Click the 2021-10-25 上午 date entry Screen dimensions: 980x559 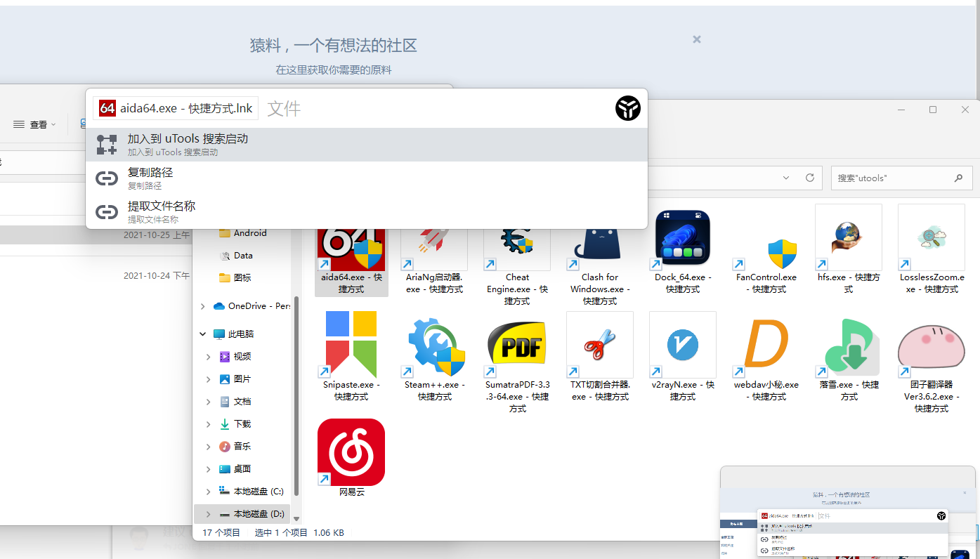click(157, 235)
